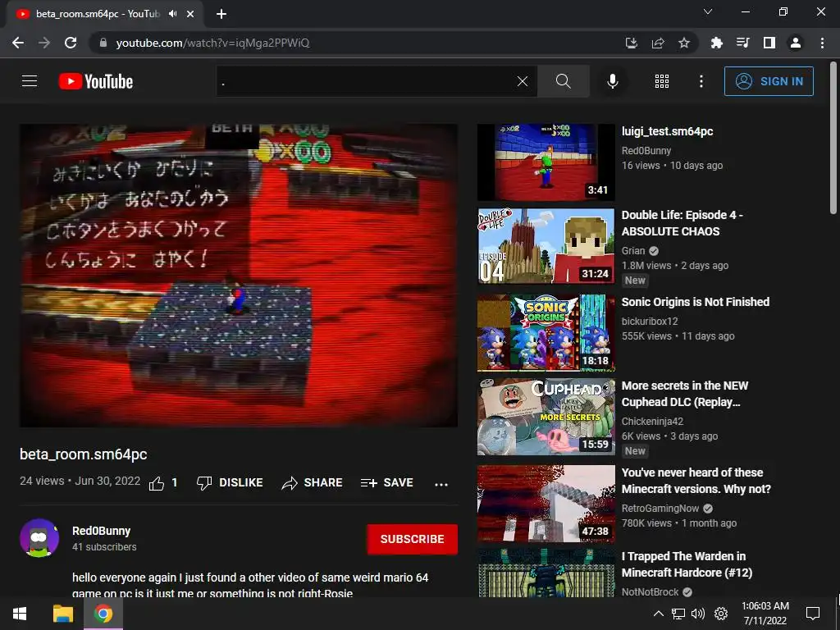Image resolution: width=840 pixels, height=630 pixels.
Task: Open Red0Bunny channel avatar
Action: tap(39, 538)
